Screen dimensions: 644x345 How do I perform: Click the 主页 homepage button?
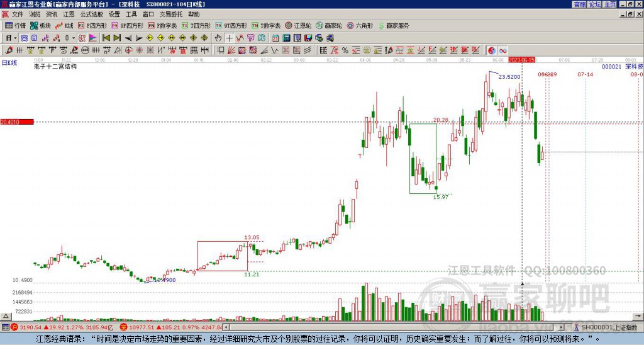point(610,4)
